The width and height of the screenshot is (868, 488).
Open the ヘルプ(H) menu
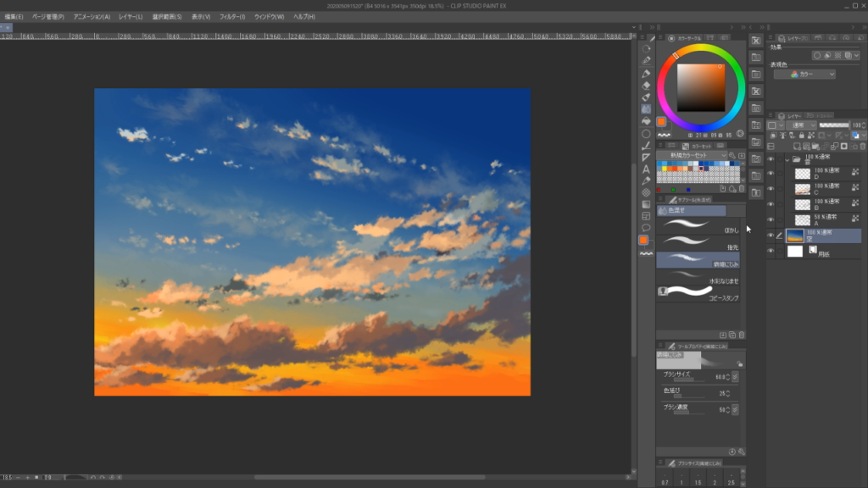304,17
